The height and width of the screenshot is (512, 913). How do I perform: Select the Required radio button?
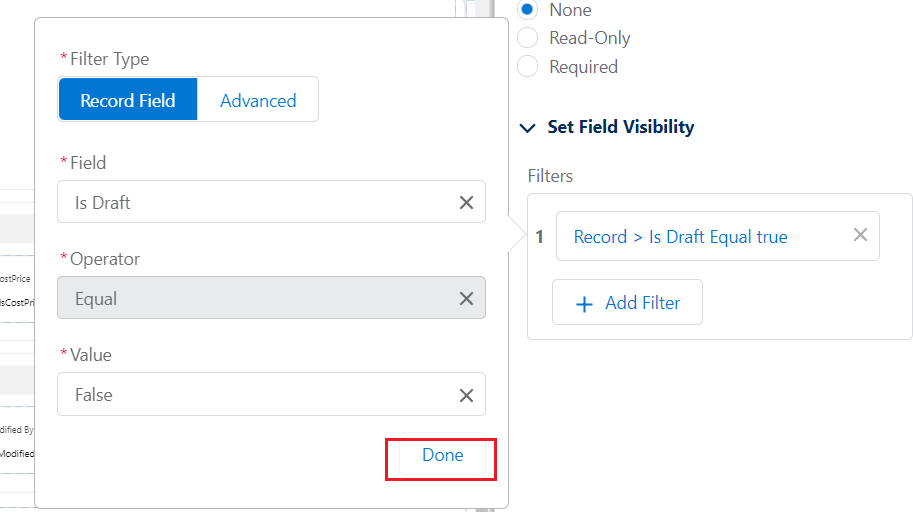click(x=528, y=66)
